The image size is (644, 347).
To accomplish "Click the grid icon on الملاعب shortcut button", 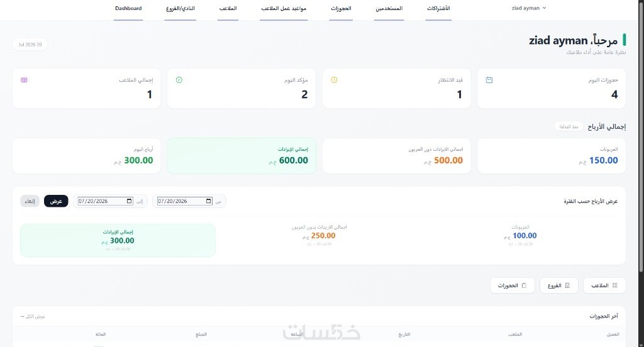I will tap(614, 285).
